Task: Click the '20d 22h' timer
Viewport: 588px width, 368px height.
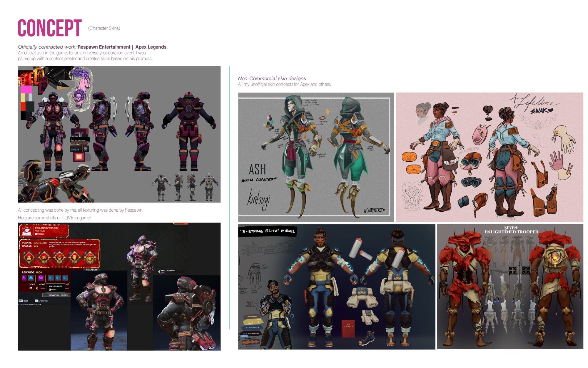Action: tap(39, 234)
